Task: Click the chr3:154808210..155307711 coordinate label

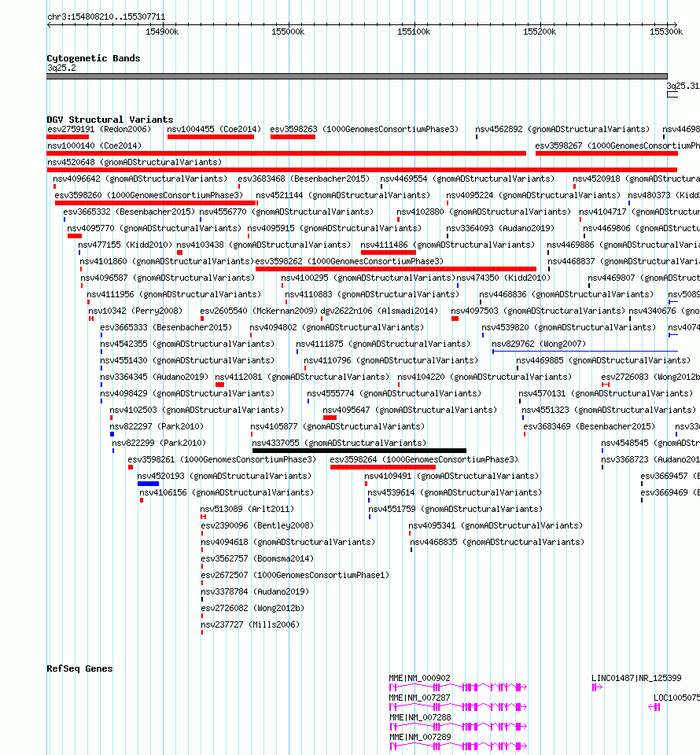Action: [106, 17]
